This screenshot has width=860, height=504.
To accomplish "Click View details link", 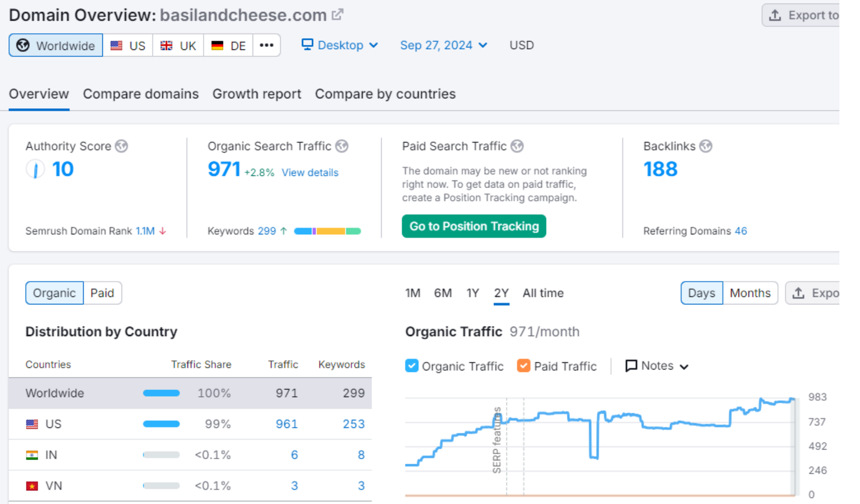I will pos(310,172).
